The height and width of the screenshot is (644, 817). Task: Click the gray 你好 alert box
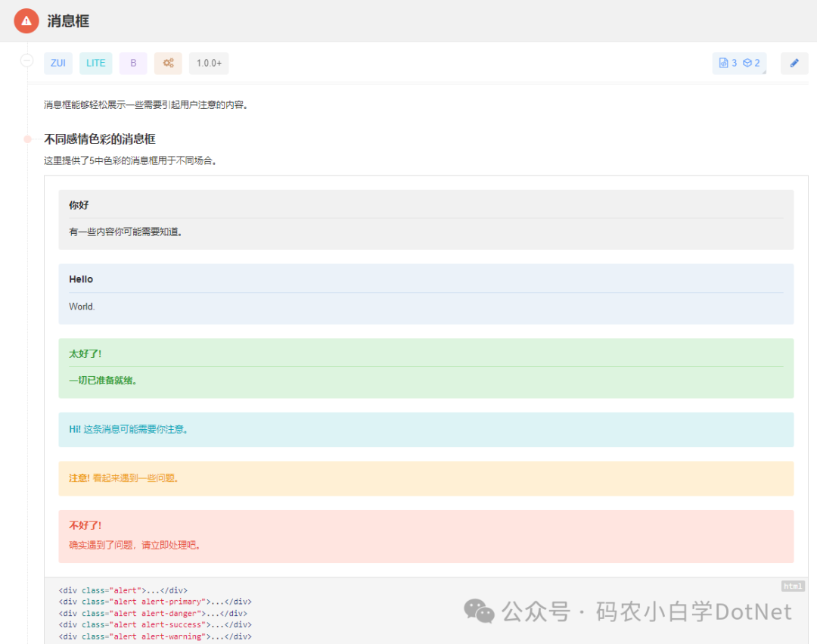(426, 219)
